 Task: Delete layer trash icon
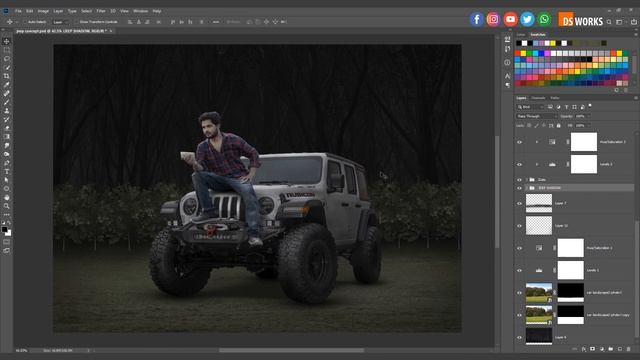[x=629, y=349]
